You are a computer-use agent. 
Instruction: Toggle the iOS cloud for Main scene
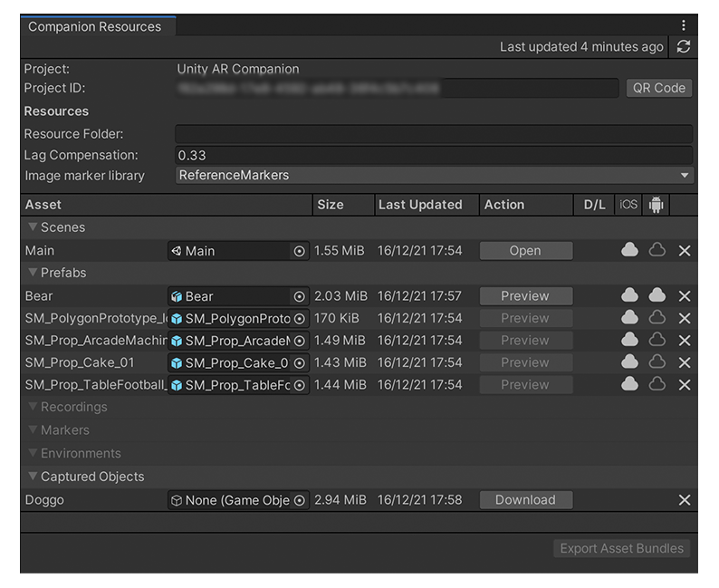click(629, 251)
